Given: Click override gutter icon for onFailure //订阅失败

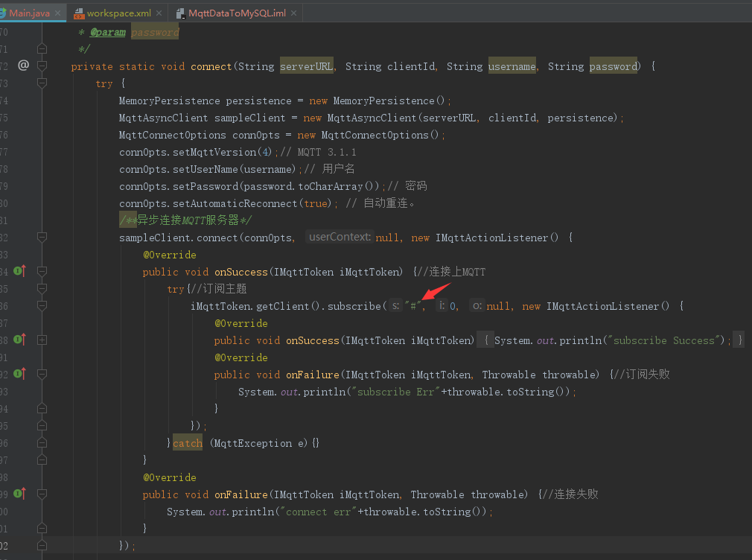Looking at the screenshot, I should coord(19,374).
